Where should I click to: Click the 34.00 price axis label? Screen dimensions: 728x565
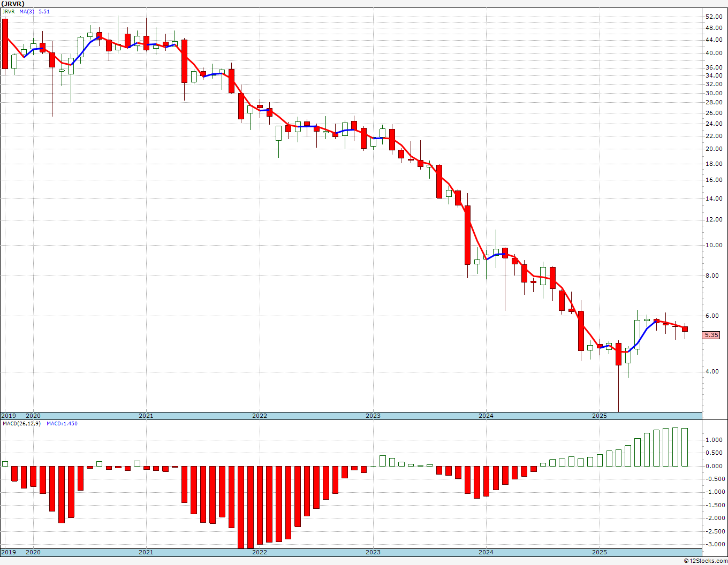[x=714, y=76]
